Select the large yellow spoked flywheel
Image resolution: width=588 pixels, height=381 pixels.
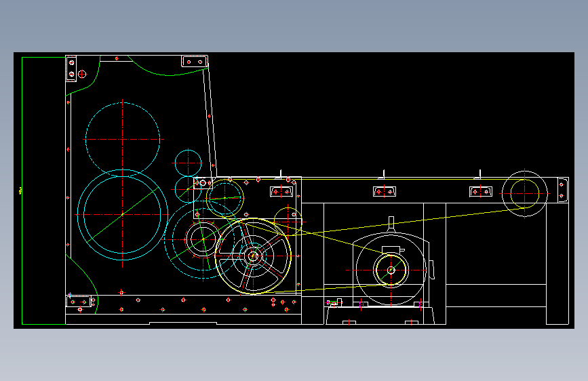(x=253, y=256)
